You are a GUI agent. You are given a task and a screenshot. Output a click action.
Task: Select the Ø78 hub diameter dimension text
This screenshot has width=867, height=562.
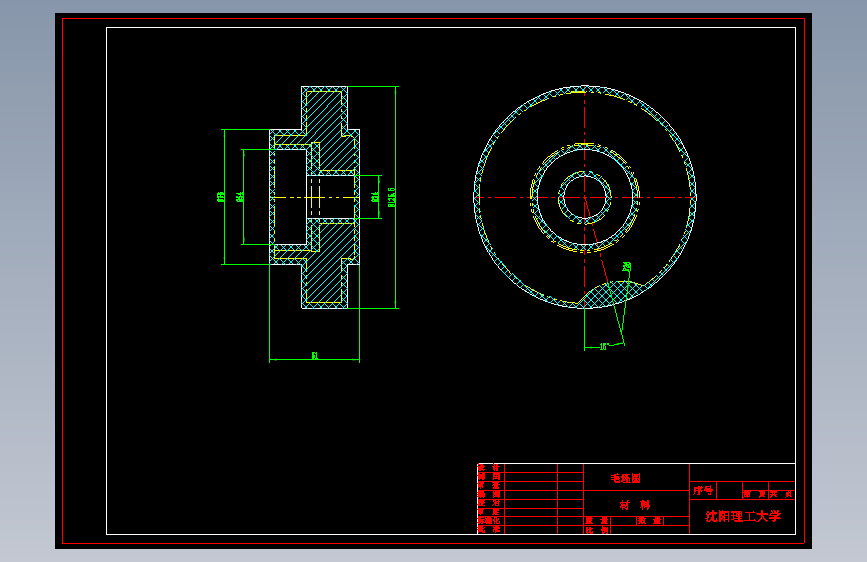(221, 196)
